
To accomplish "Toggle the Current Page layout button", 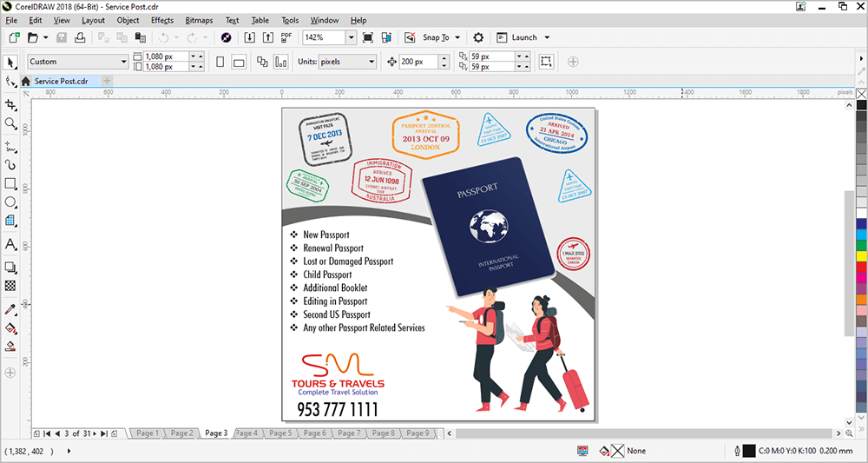I will point(281,62).
